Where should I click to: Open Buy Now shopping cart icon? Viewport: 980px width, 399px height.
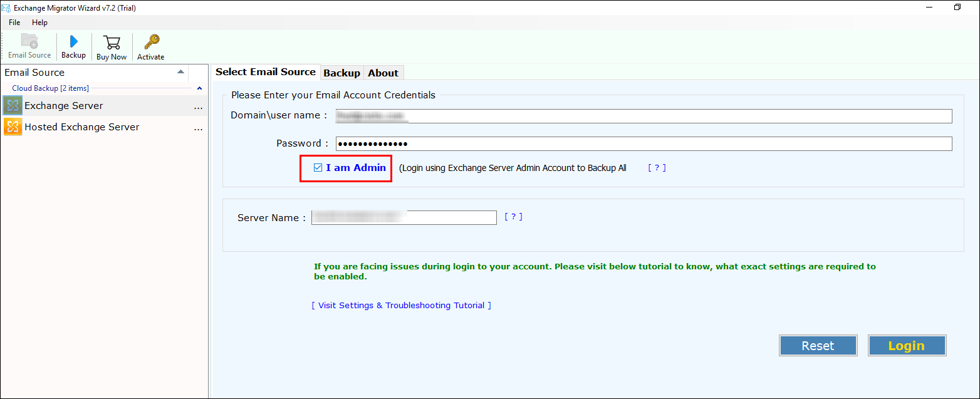[112, 44]
